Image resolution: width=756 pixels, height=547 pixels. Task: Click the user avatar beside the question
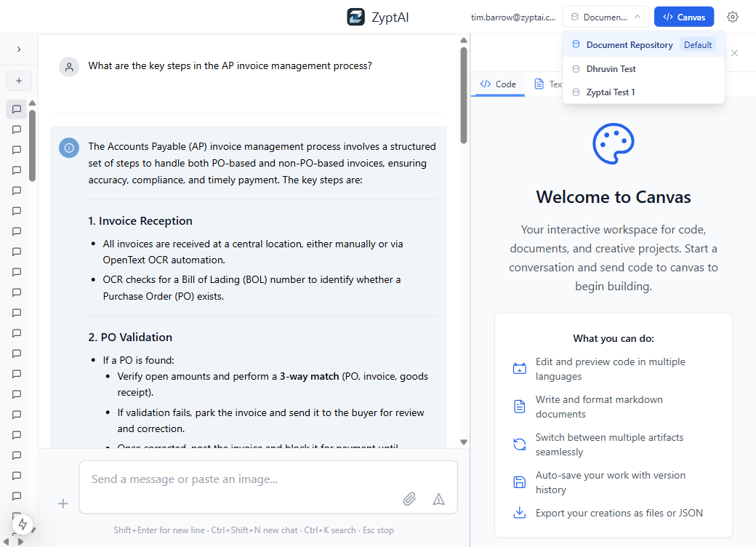click(x=69, y=67)
